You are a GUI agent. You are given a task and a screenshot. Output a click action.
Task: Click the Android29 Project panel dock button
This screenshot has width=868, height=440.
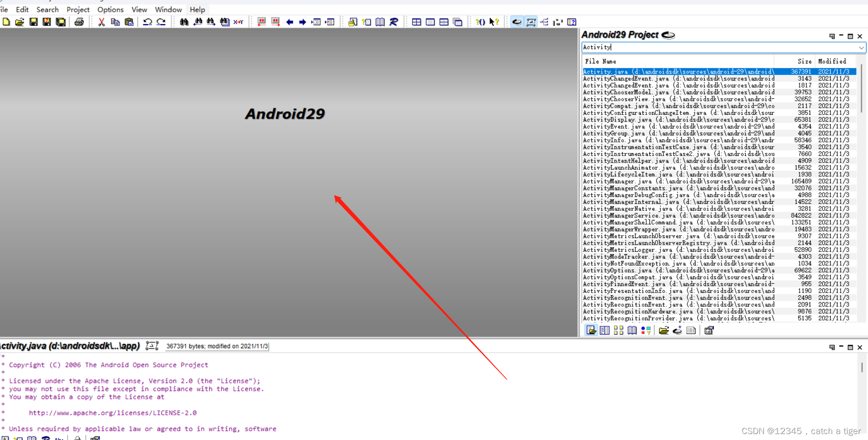coord(832,36)
